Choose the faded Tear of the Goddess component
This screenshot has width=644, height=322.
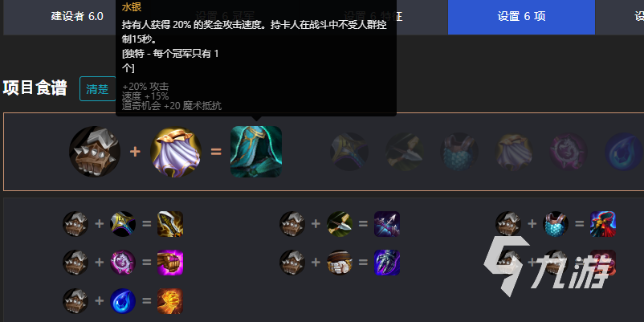coord(623,152)
